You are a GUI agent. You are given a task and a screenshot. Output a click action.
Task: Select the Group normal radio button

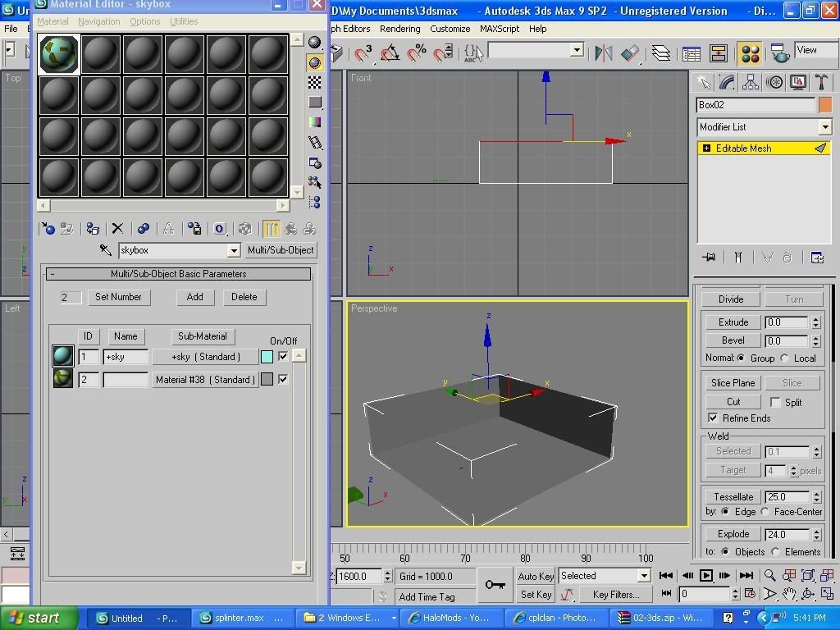point(741,358)
